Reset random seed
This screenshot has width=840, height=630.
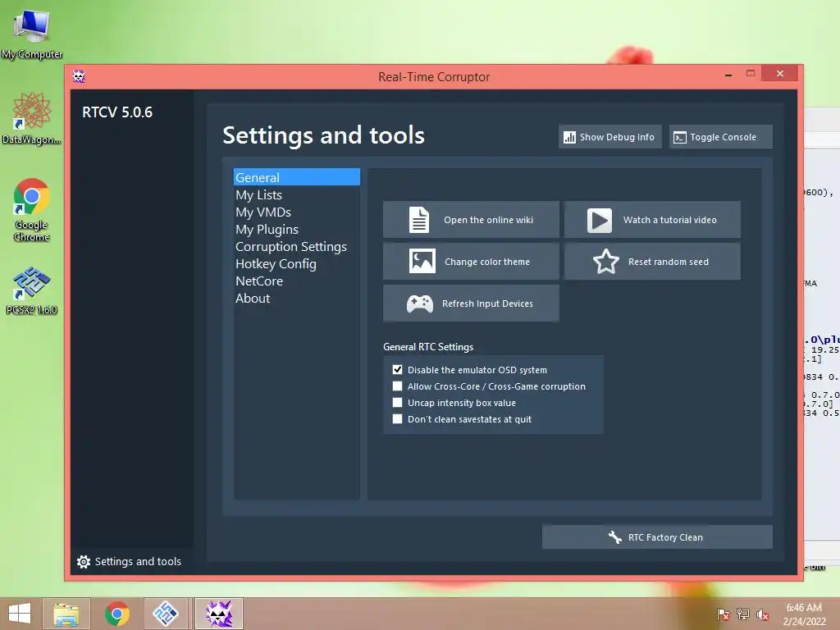click(x=652, y=262)
